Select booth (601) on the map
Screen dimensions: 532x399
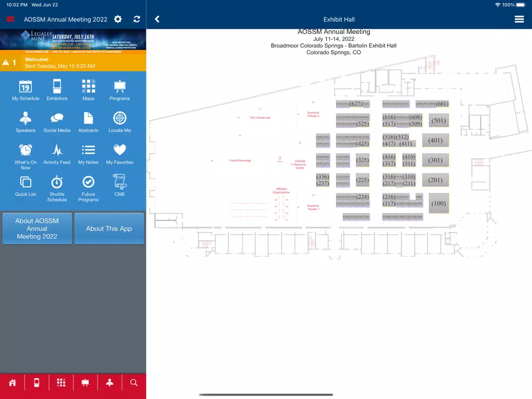tap(442, 104)
